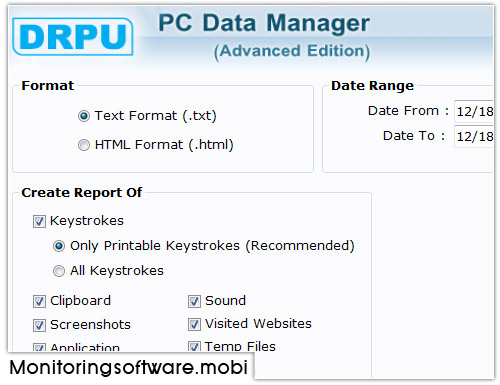Viewport: 500px width, 385px height.
Task: Toggle the Sound checkbox
Action: tap(194, 301)
